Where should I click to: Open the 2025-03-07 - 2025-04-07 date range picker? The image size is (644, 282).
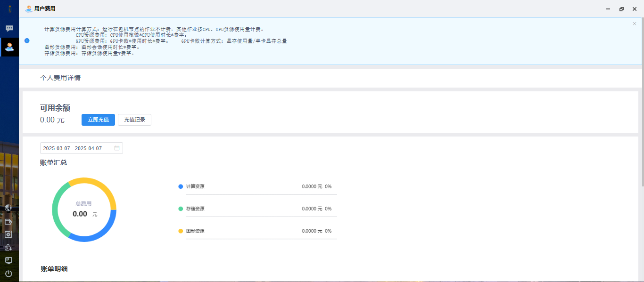(x=82, y=148)
